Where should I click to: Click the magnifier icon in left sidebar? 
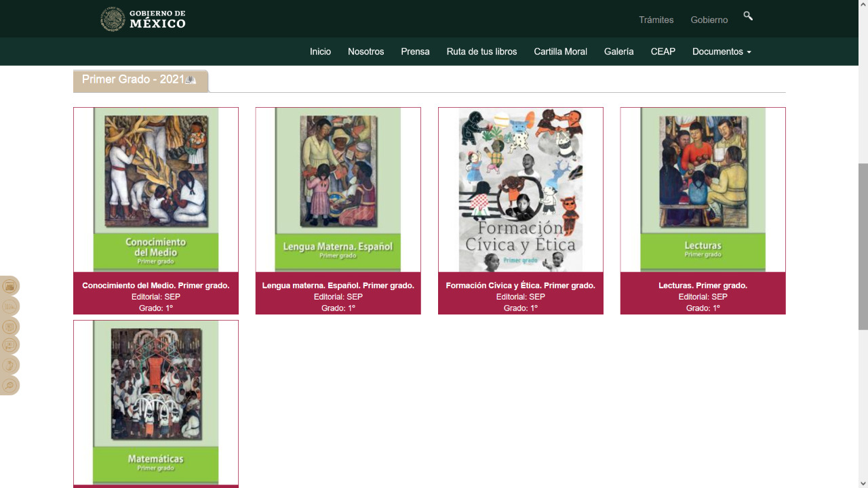[9, 386]
